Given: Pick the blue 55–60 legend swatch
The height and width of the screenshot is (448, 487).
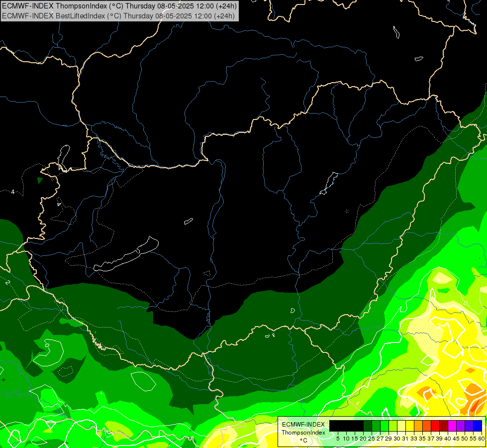Looking at the screenshot, I should 478,426.
